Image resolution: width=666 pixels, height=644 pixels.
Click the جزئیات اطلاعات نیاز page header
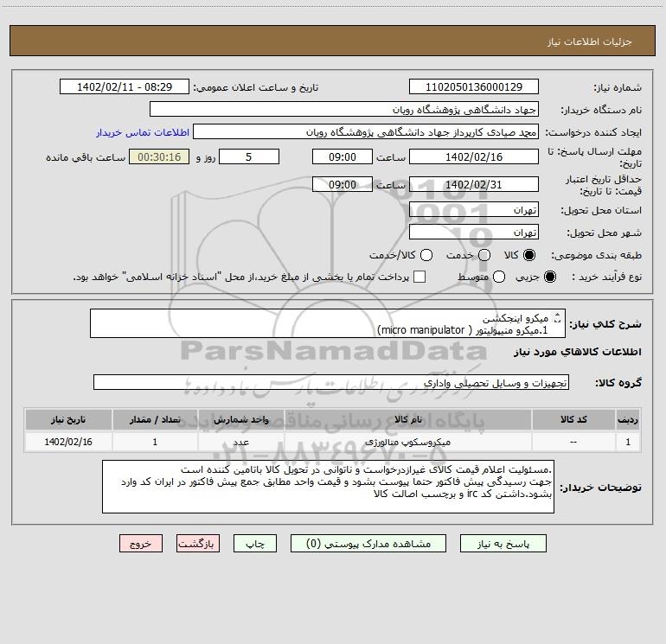click(589, 41)
